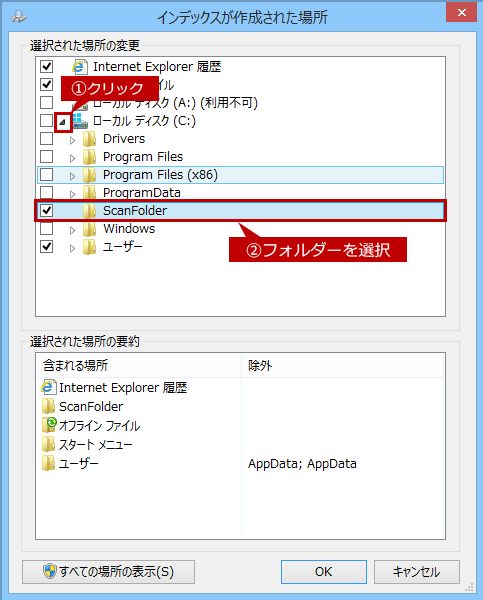
Task: Click the Drivers folder icon
Action: (x=90, y=139)
